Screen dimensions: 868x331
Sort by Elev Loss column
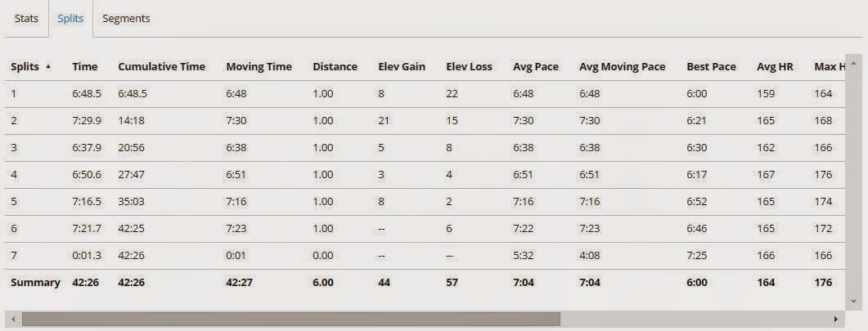point(470,67)
